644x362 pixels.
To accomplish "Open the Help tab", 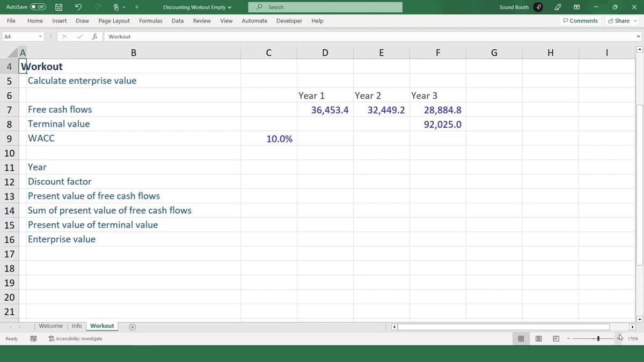I will point(317,21).
